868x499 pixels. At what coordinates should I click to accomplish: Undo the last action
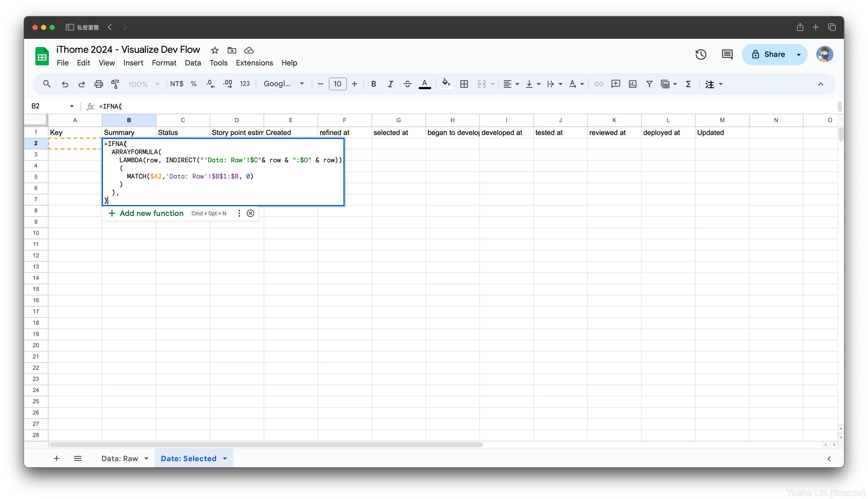point(65,84)
